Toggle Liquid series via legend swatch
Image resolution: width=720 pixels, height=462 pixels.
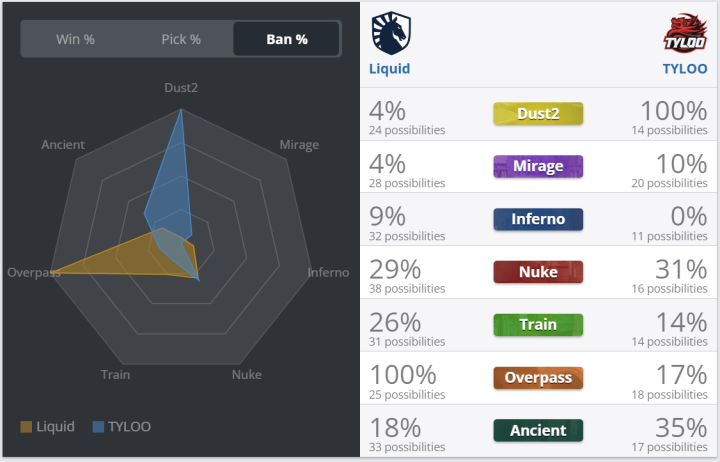click(26, 427)
